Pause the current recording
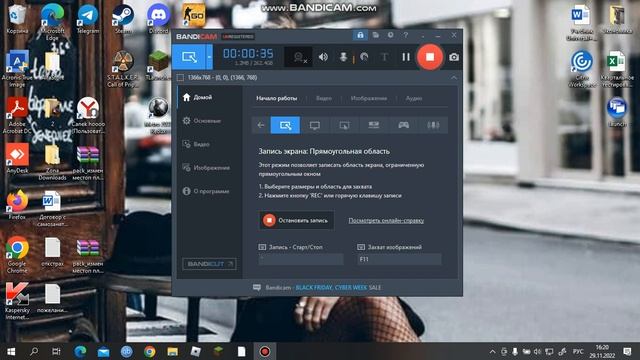 [x=406, y=57]
